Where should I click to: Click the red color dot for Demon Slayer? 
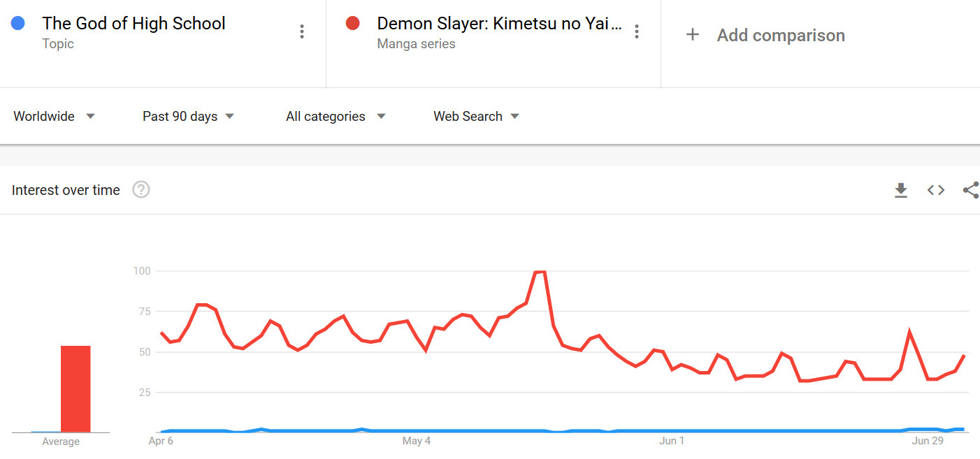point(352,23)
